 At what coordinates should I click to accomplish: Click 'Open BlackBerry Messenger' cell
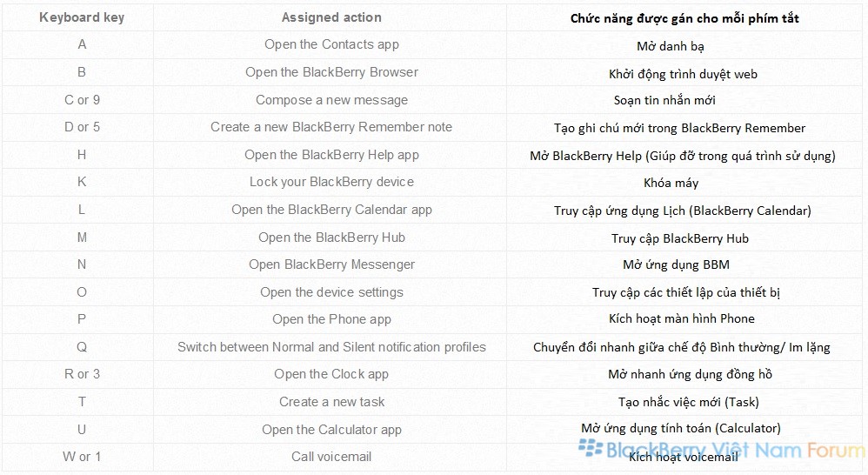point(331,264)
